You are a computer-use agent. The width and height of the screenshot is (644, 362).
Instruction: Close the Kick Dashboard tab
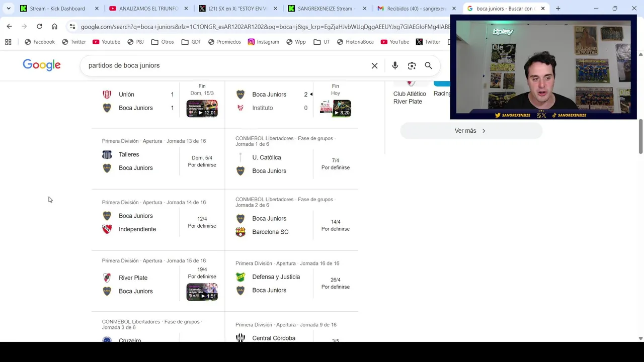(97, 9)
